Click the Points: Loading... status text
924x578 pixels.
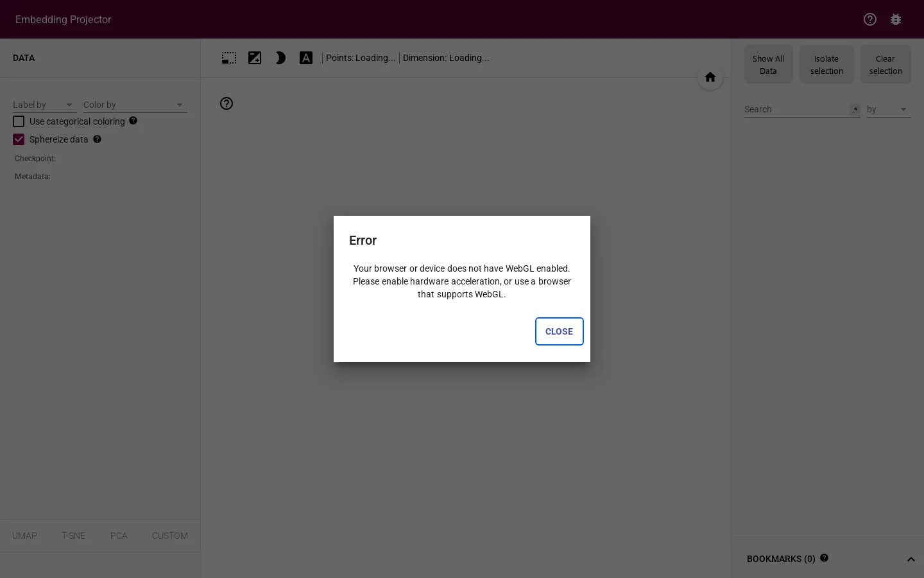tap(361, 58)
